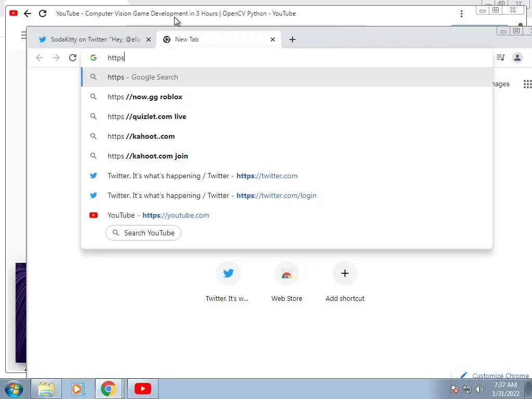Open the media control icon in Chrome toolbar

500,58
